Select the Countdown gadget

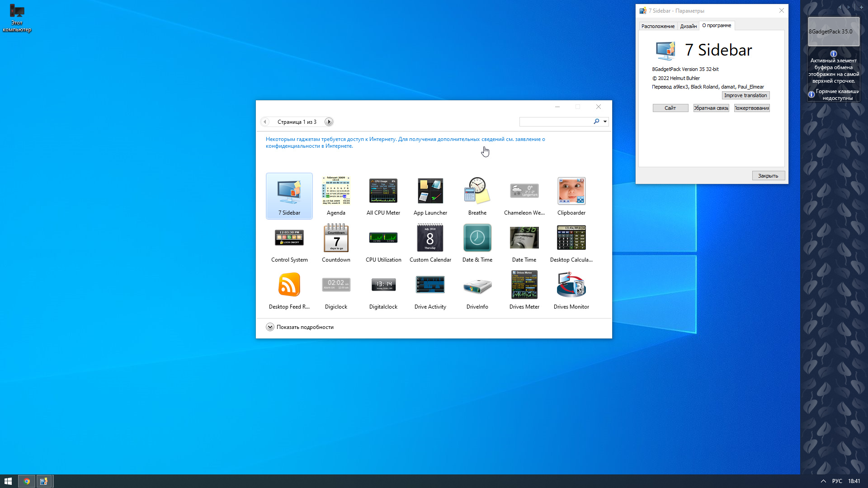(336, 243)
